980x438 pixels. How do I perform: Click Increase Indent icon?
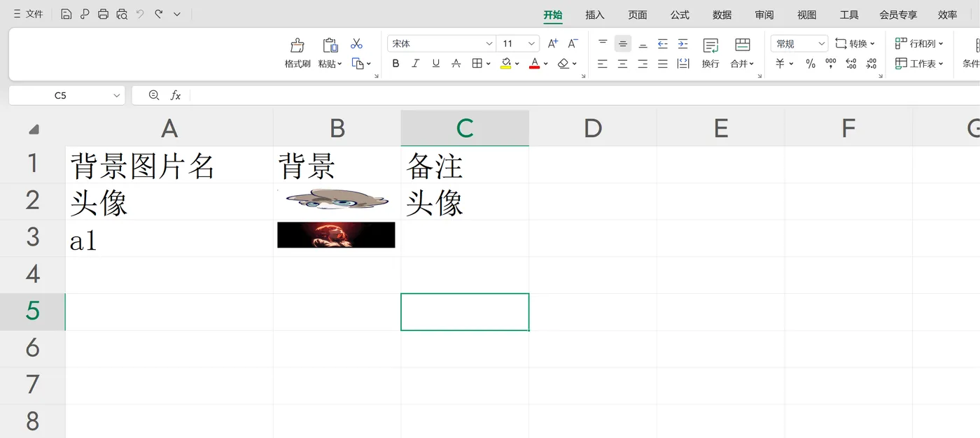(x=682, y=43)
